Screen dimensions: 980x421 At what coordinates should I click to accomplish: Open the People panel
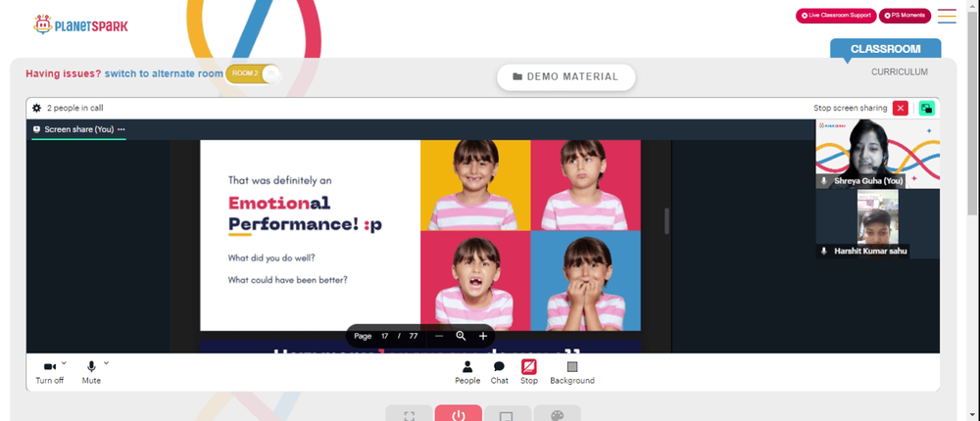(467, 373)
